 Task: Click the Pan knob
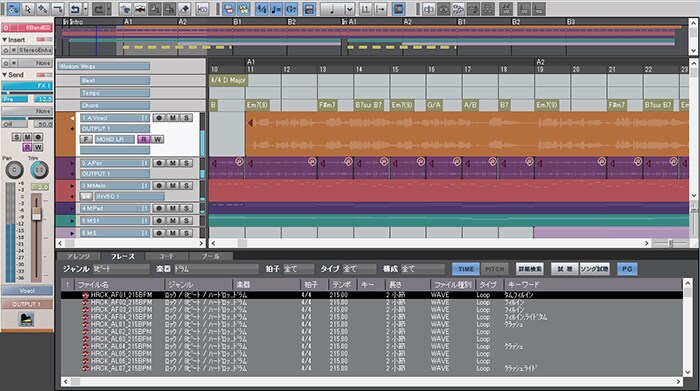[14, 170]
